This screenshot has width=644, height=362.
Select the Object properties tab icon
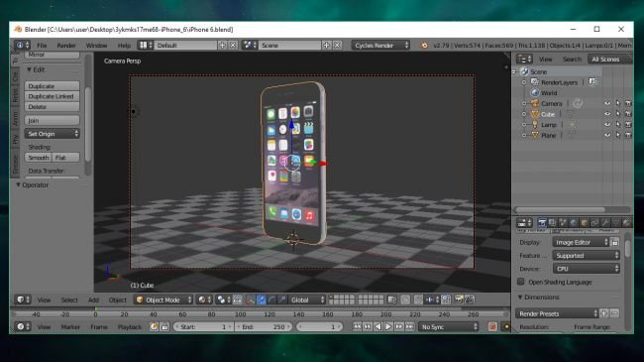585,223
